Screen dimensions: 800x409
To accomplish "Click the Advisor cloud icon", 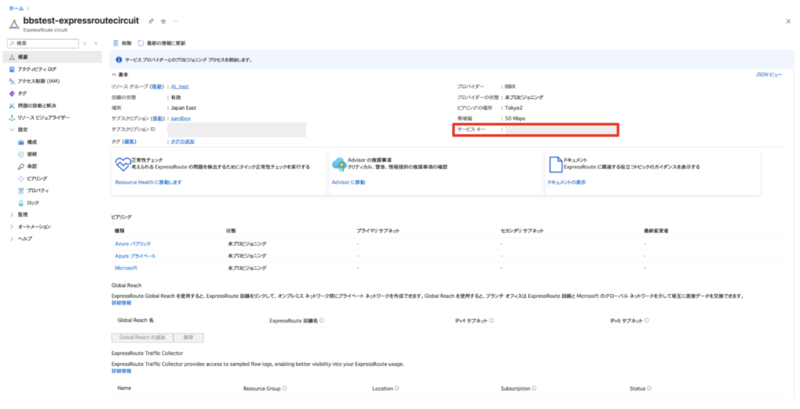I will click(x=339, y=164).
